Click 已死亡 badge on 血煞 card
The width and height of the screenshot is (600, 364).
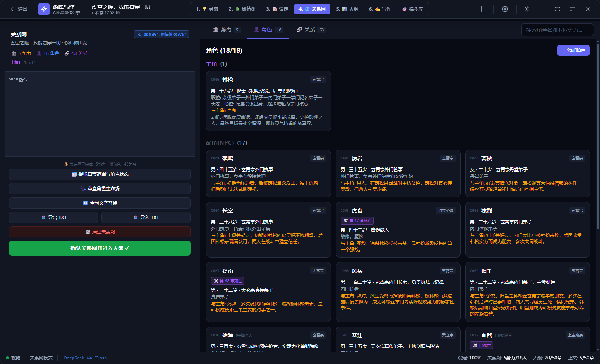481,345
